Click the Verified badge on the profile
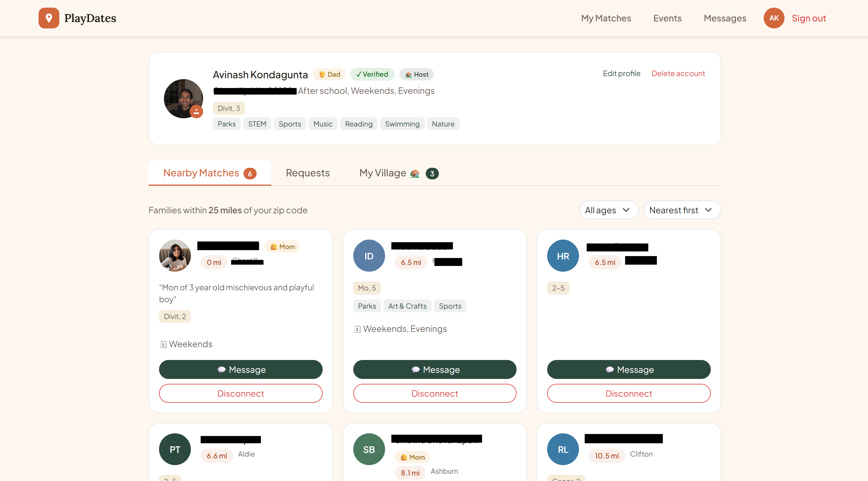Screen dimensions: 868x481 pyautogui.click(x=372, y=74)
